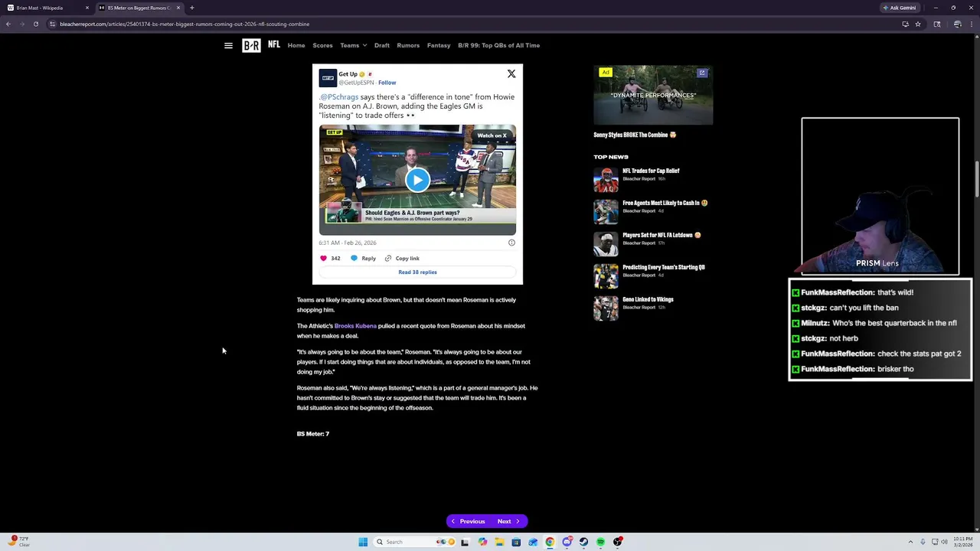Image resolution: width=980 pixels, height=551 pixels.
Task: Close the Brian Mast Wikipedia tab
Action: click(87, 8)
